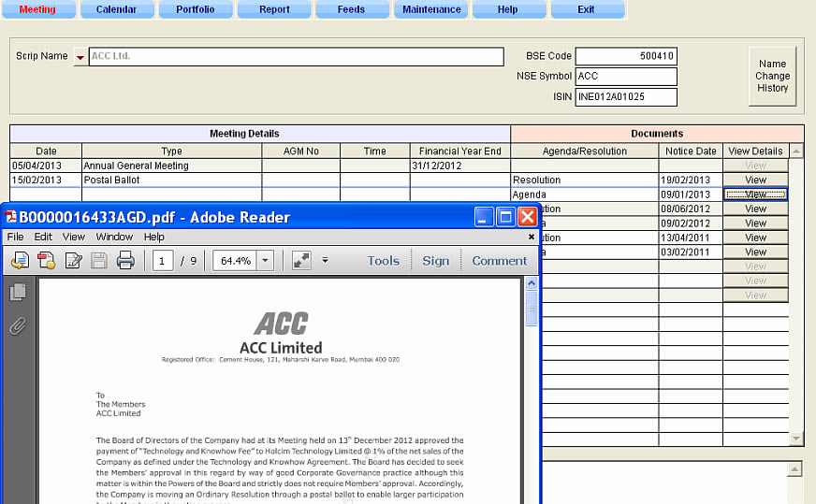
Task: Open the Portfolio tab
Action: coord(196,9)
